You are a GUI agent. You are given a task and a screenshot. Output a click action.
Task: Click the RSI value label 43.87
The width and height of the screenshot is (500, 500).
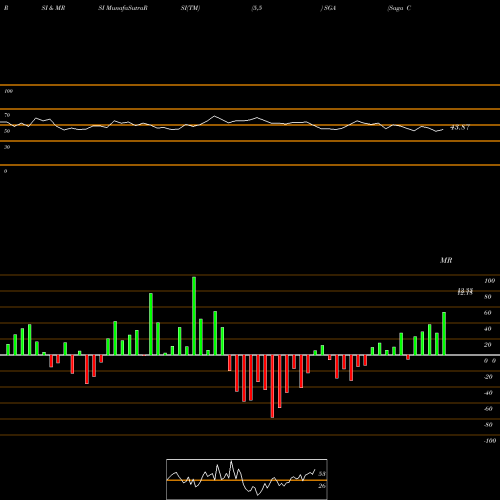pos(460,127)
